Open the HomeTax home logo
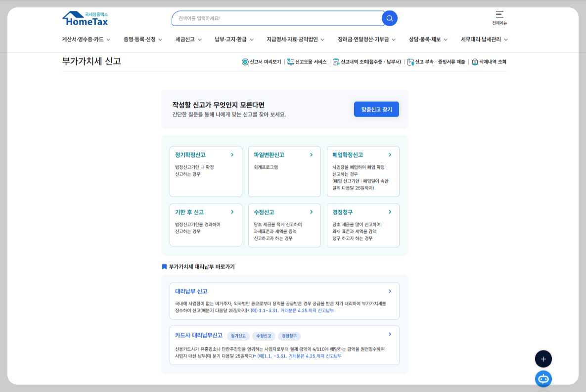 coord(86,18)
